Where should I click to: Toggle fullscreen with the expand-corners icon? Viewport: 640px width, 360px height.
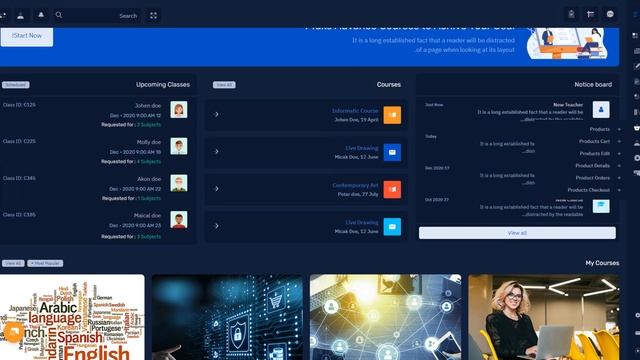pyautogui.click(x=153, y=16)
